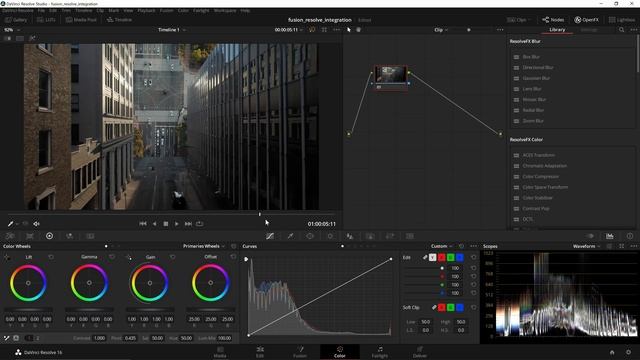Open the Scopes Waveform type dropdown
This screenshot has width=640, height=360.
(x=587, y=246)
